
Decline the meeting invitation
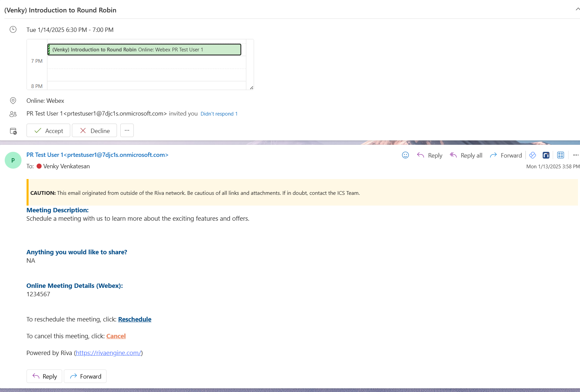point(94,130)
